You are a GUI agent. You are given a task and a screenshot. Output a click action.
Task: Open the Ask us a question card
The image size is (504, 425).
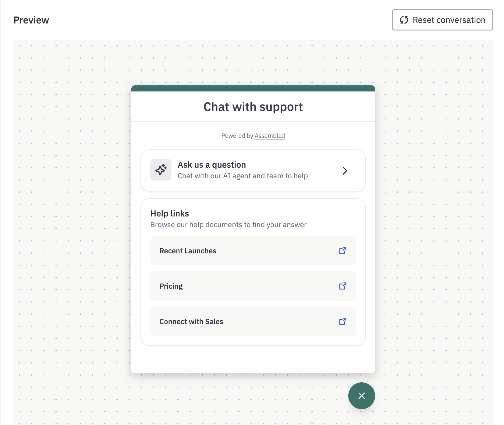[253, 171]
